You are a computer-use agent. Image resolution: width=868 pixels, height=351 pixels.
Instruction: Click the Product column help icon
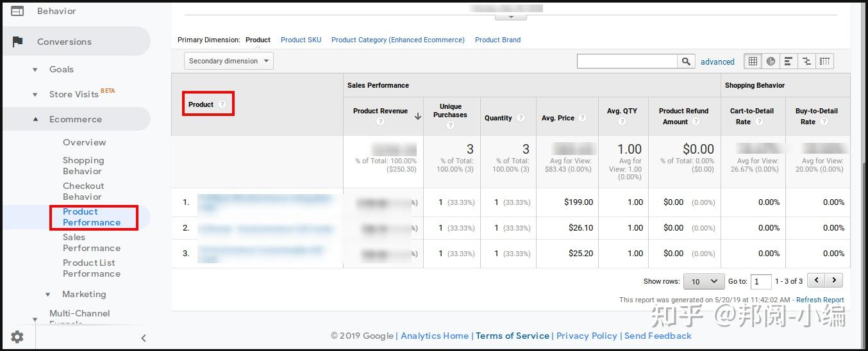tap(222, 104)
